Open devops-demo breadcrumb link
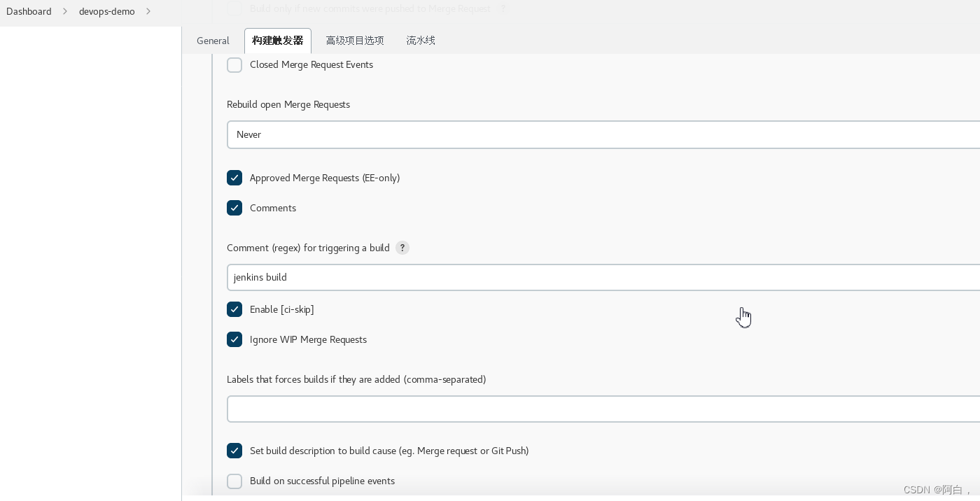 [x=107, y=11]
